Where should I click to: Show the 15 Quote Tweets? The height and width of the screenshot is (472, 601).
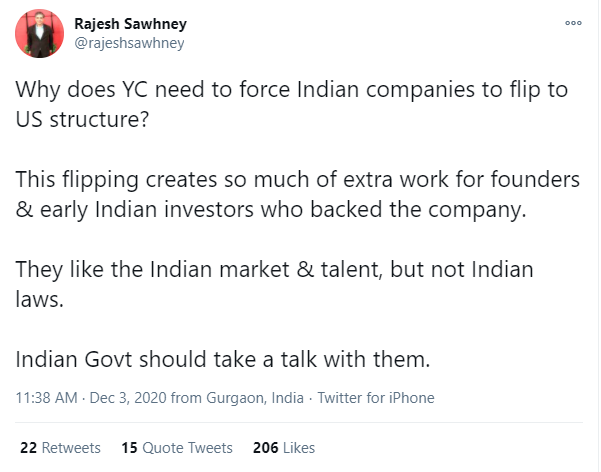tap(177, 447)
